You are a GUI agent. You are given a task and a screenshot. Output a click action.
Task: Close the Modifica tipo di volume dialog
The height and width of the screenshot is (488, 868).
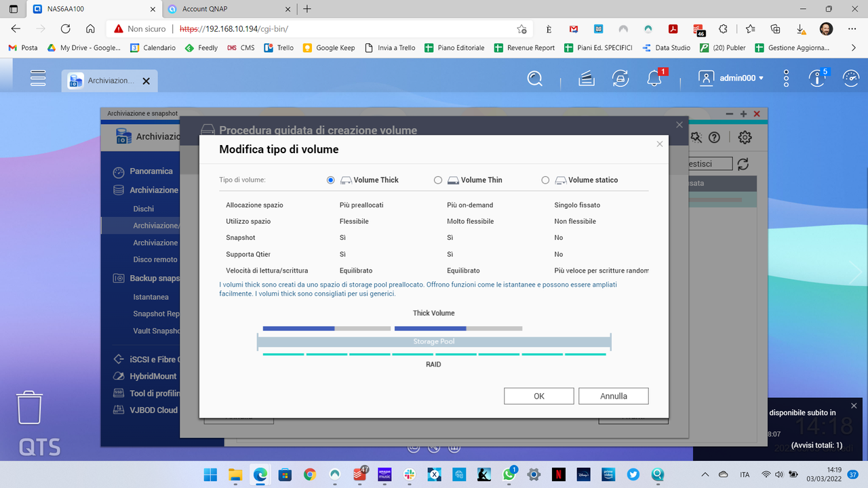point(660,144)
